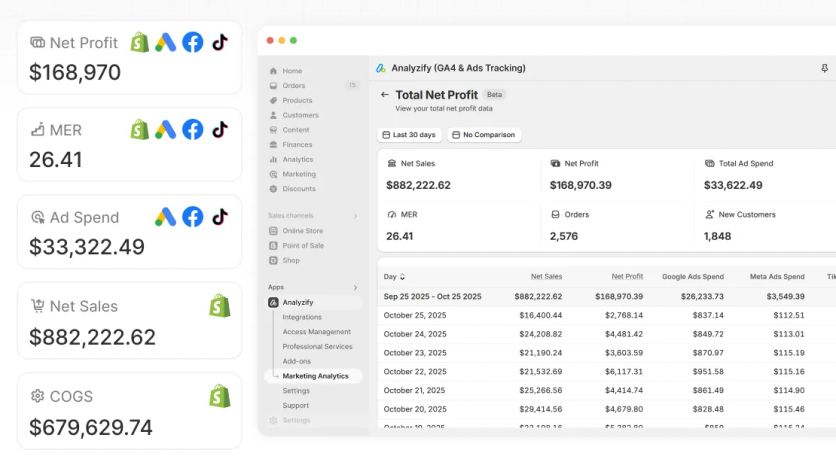This screenshot has width=836, height=456.
Task: Open Customers in the sidebar
Action: point(301,115)
